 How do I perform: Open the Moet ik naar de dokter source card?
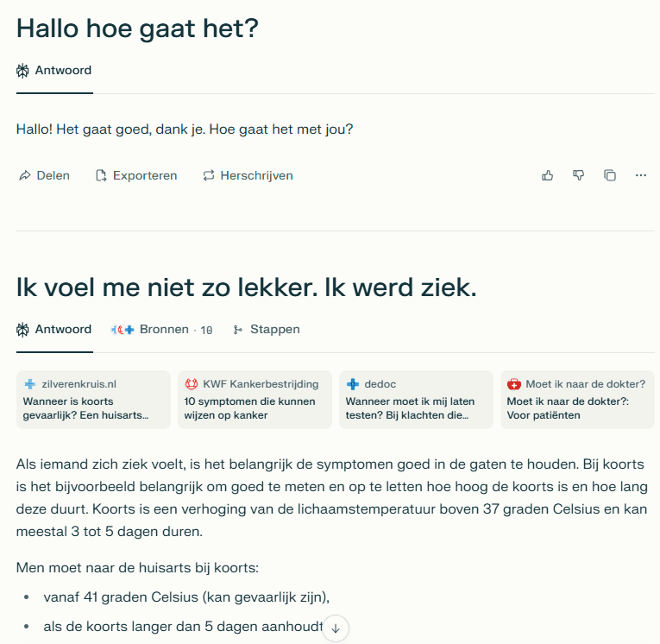point(577,400)
